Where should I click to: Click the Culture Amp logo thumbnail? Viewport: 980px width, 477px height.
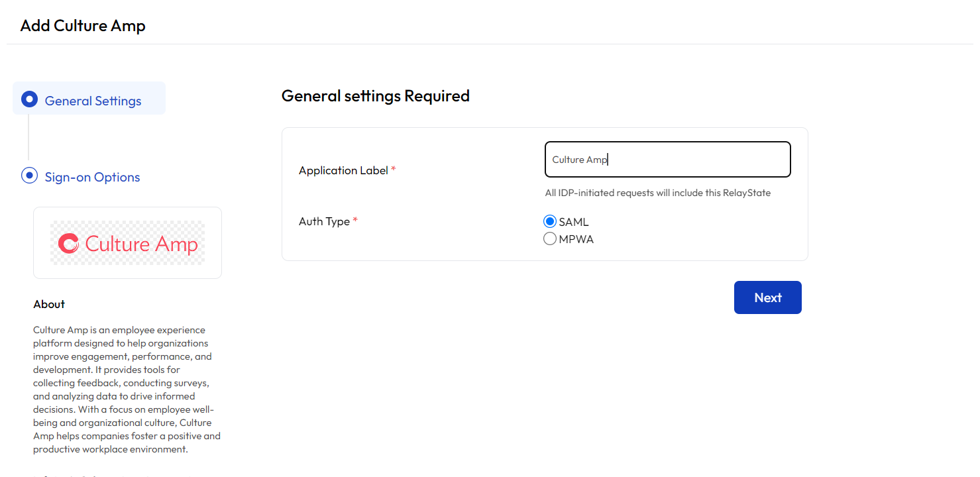click(128, 243)
